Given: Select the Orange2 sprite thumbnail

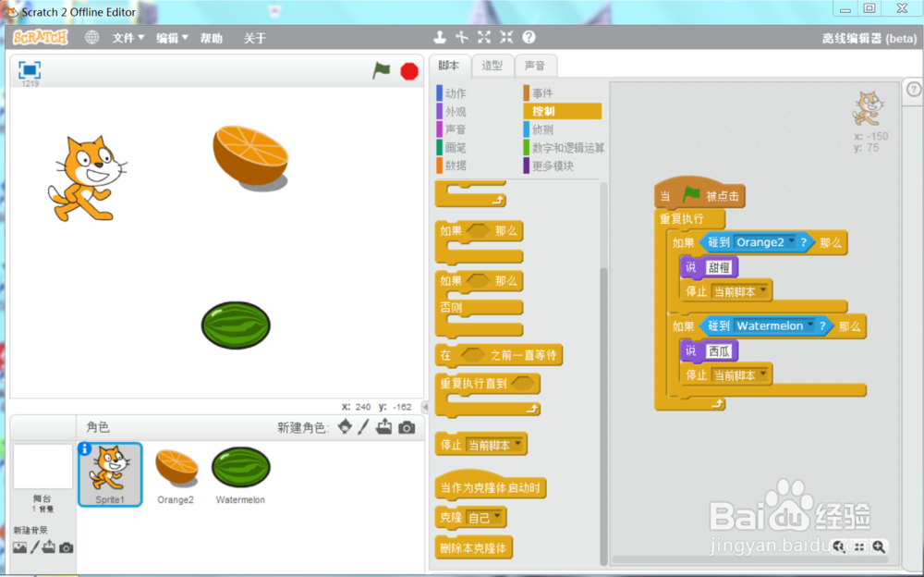Looking at the screenshot, I should (x=176, y=474).
